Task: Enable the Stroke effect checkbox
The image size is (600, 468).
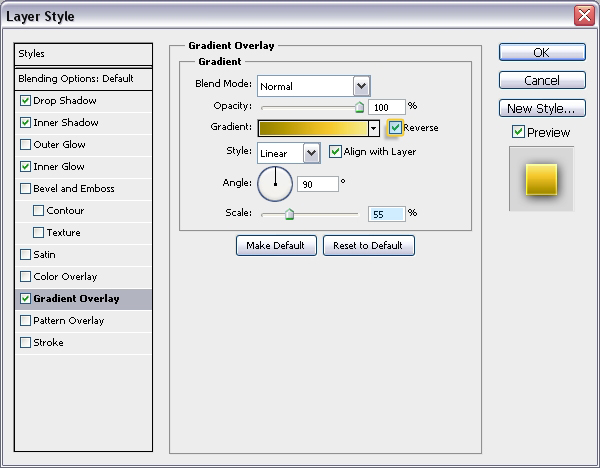Action: [25, 343]
